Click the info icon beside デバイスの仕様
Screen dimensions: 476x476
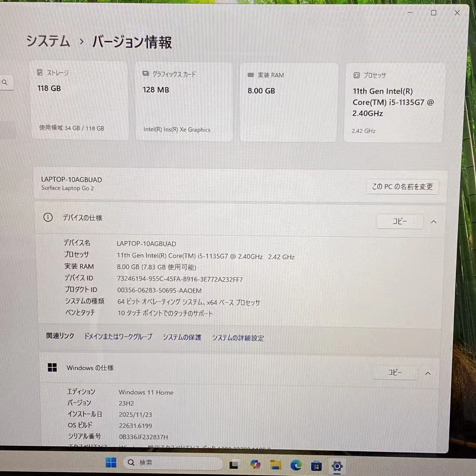pyautogui.click(x=48, y=217)
